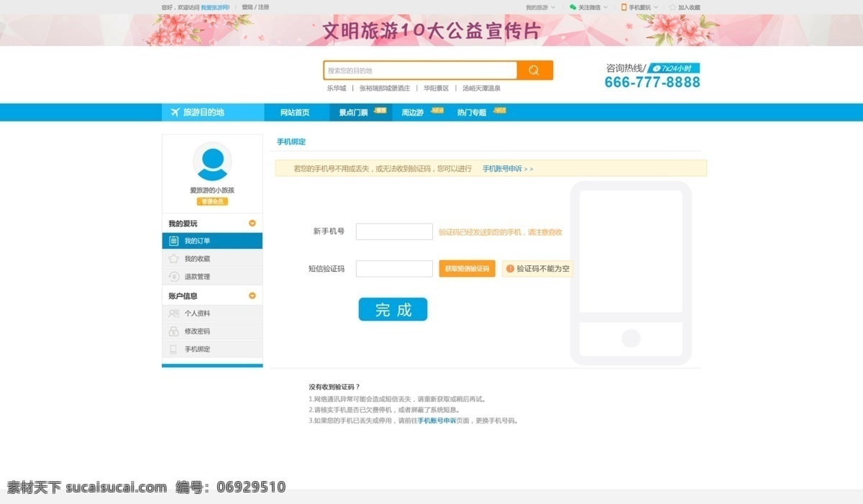Click the 乐华城 suggested destination link
Viewport: 863px width, 504px height.
(336, 88)
